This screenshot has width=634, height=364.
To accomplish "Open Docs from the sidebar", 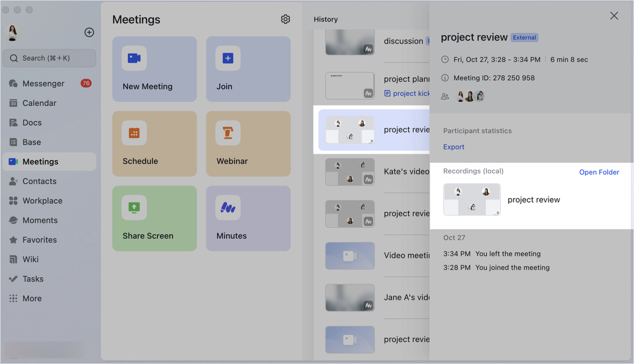I will pyautogui.click(x=32, y=122).
